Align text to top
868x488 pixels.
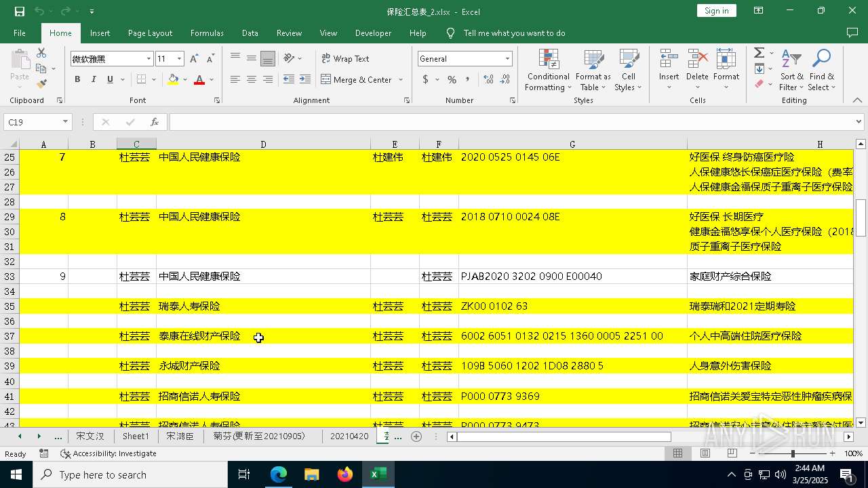tap(235, 59)
